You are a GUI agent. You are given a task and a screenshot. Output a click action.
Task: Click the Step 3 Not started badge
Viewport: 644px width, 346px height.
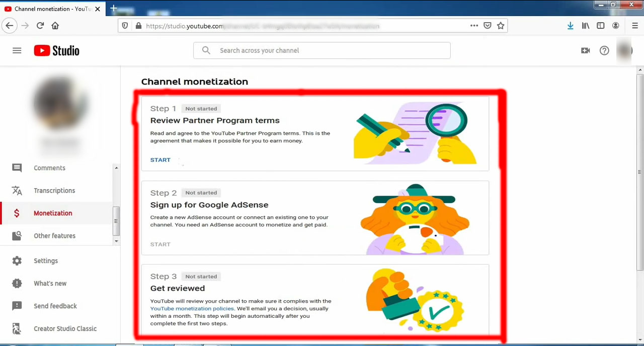pyautogui.click(x=201, y=277)
